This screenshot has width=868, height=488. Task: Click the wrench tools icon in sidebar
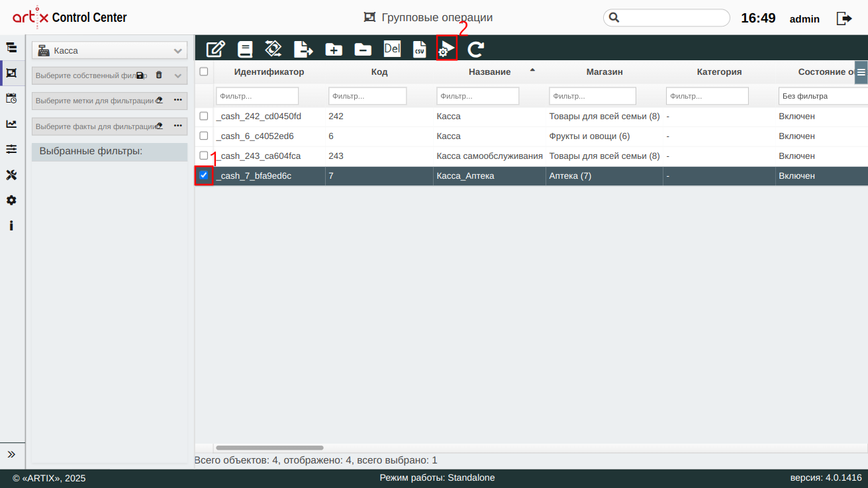11,175
